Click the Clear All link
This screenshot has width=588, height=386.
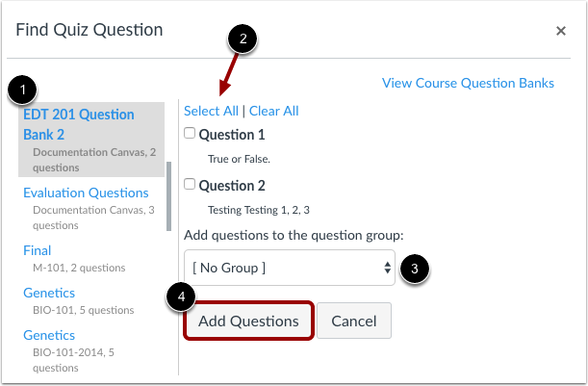click(273, 111)
